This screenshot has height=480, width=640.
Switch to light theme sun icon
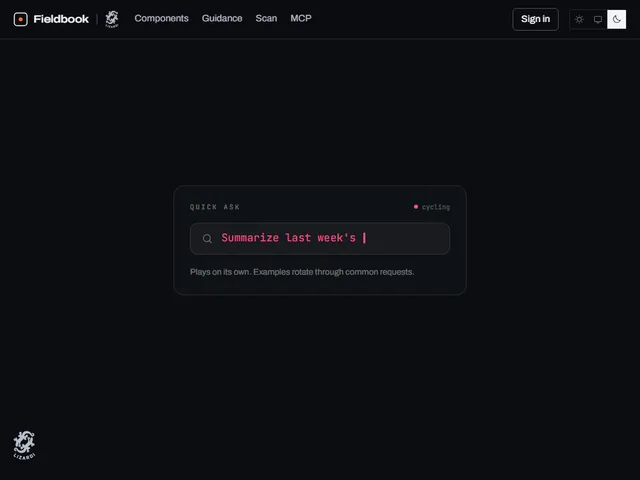pos(579,19)
